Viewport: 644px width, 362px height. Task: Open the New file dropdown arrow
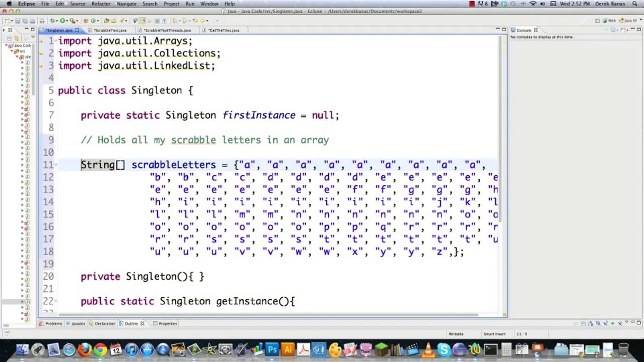click(12, 21)
